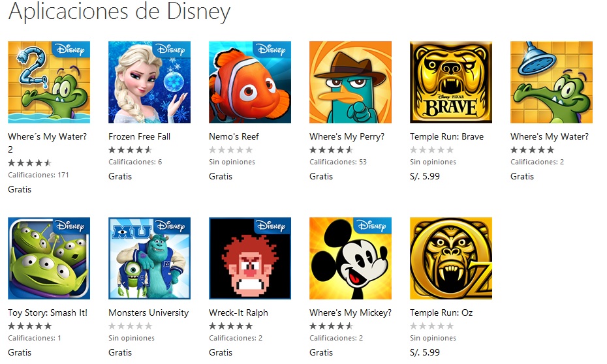
Task: Click Calificaciones: 171 ratings count
Action: tap(39, 175)
